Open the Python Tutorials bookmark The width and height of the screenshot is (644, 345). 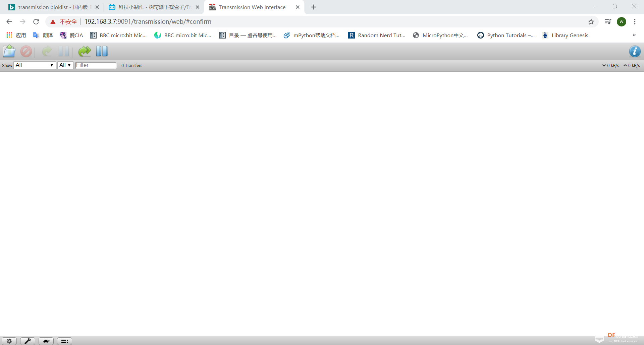click(x=506, y=35)
